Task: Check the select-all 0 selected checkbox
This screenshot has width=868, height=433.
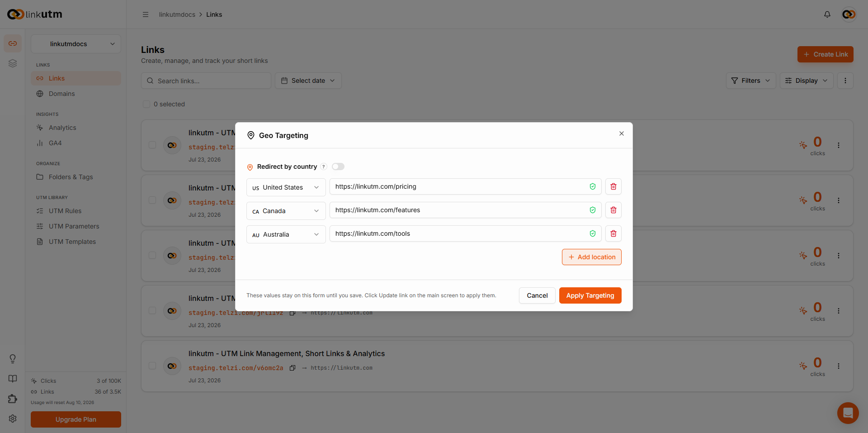Action: (146, 104)
